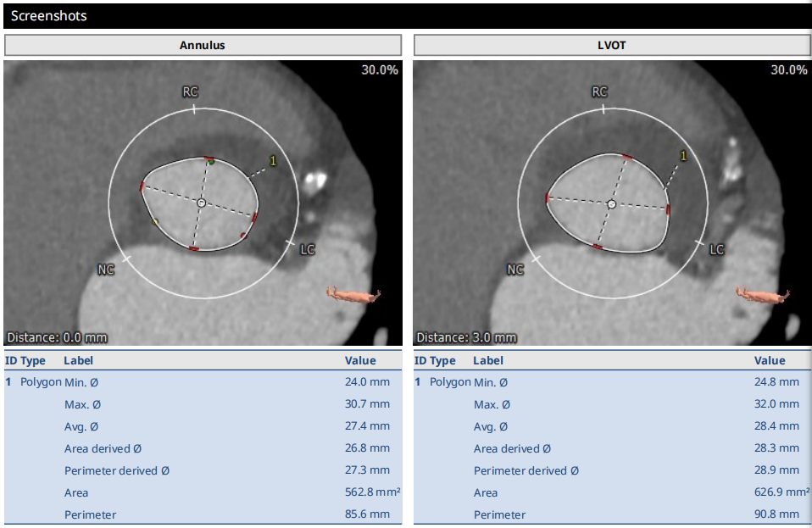
Task: Click the NC cusp marker in LVOT view
Action: coord(515,270)
